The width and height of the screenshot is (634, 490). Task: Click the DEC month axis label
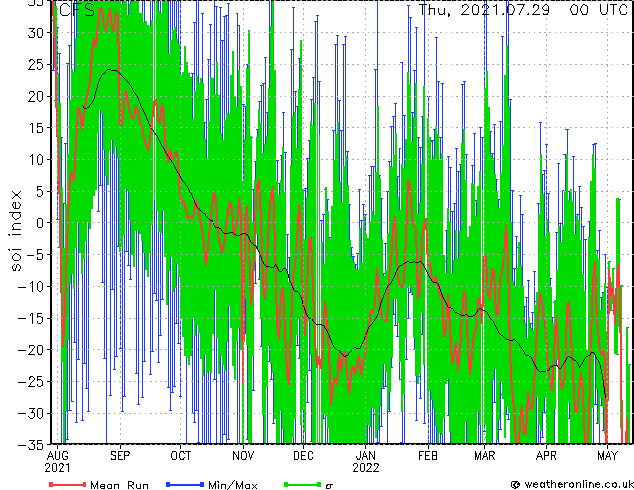click(303, 456)
